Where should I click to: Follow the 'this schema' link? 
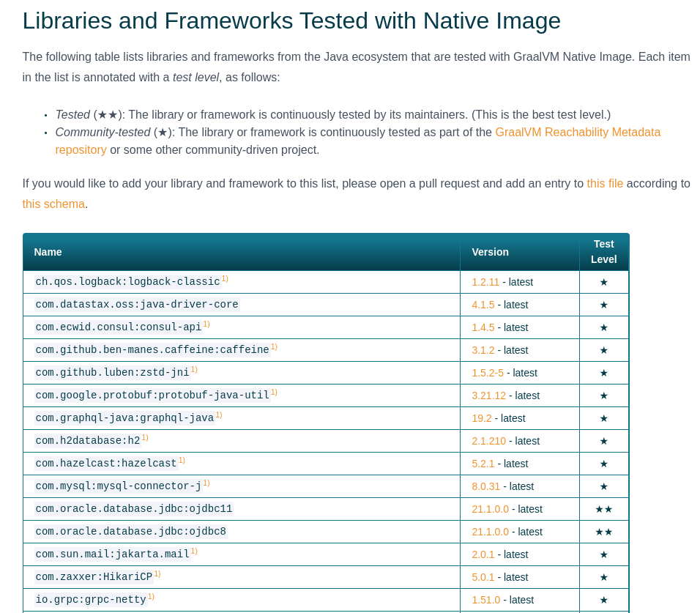click(53, 204)
